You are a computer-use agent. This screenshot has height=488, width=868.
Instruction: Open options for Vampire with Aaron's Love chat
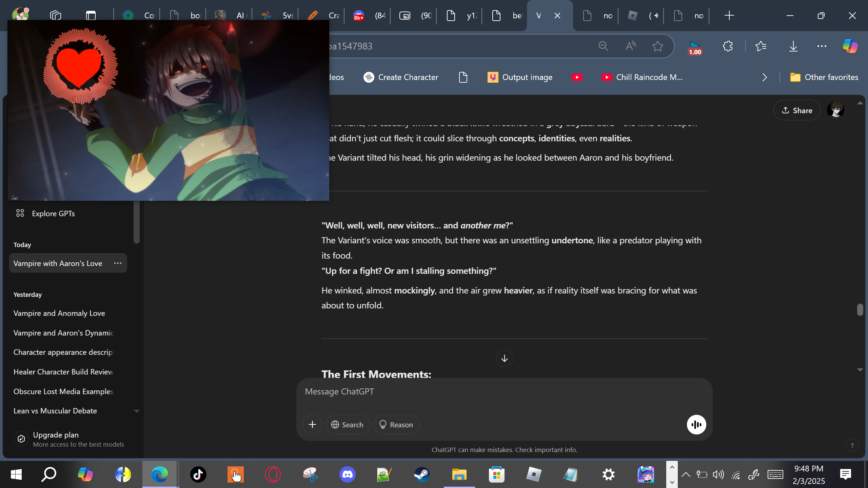pos(118,263)
